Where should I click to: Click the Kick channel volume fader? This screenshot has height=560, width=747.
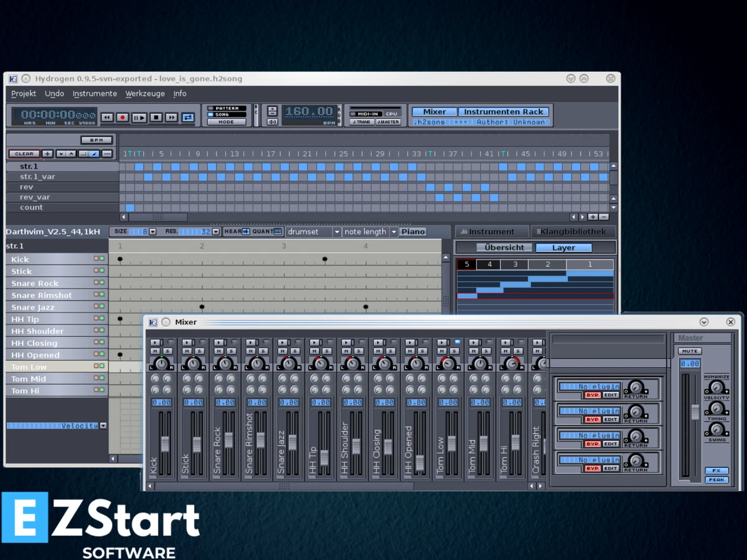coord(165,444)
